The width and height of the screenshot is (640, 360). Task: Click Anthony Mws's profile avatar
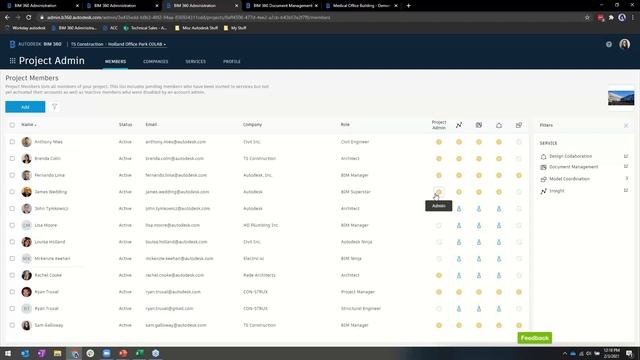27,142
